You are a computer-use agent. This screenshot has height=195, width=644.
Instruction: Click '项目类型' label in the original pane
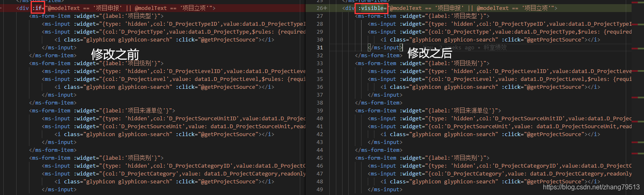point(140,16)
